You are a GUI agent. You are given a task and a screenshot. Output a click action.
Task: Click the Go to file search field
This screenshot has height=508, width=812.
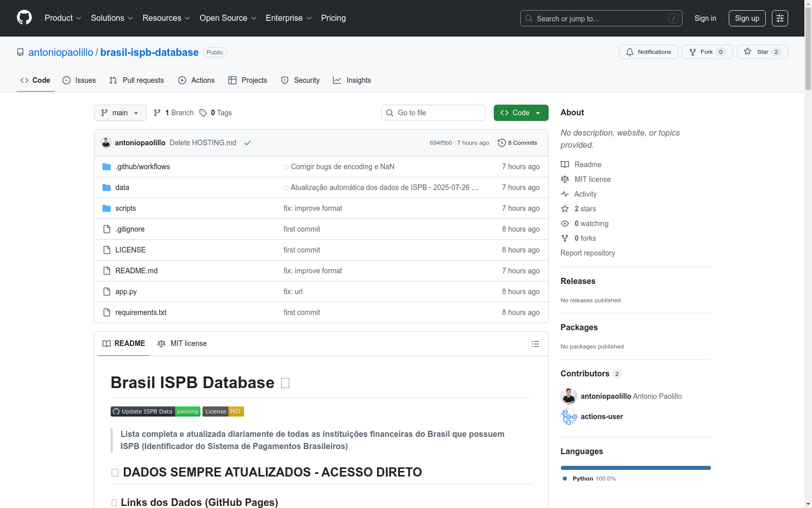point(433,113)
